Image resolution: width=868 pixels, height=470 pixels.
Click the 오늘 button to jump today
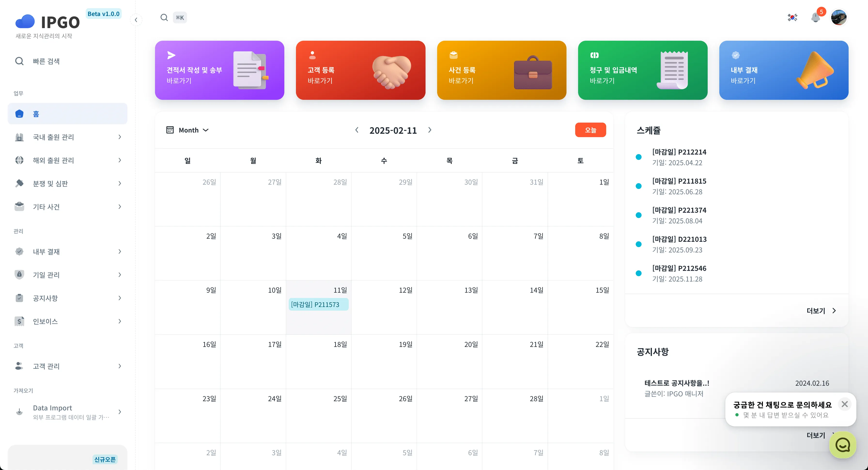(x=590, y=130)
